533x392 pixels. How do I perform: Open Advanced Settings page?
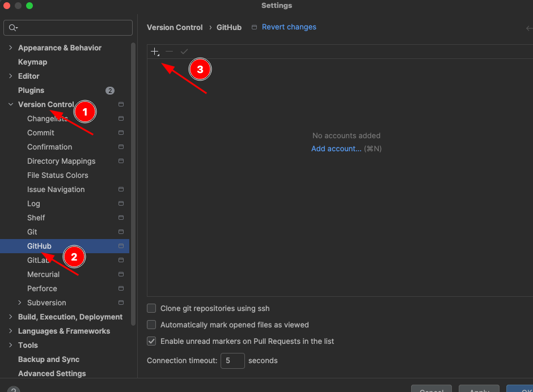tap(52, 373)
